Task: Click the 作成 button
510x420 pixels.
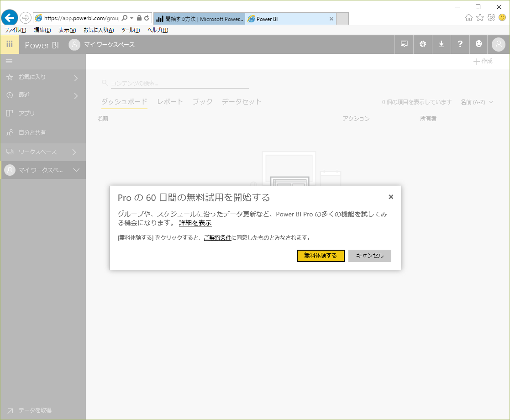Action: [x=483, y=61]
